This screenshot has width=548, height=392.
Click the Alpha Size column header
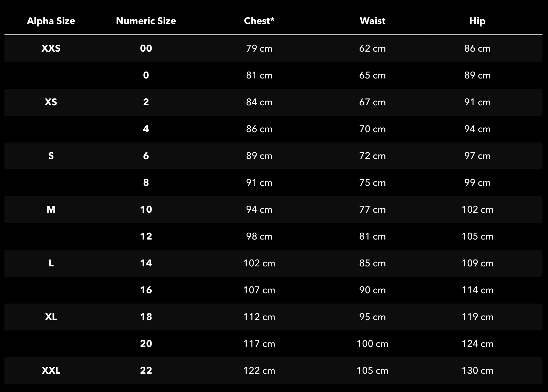[x=51, y=21]
